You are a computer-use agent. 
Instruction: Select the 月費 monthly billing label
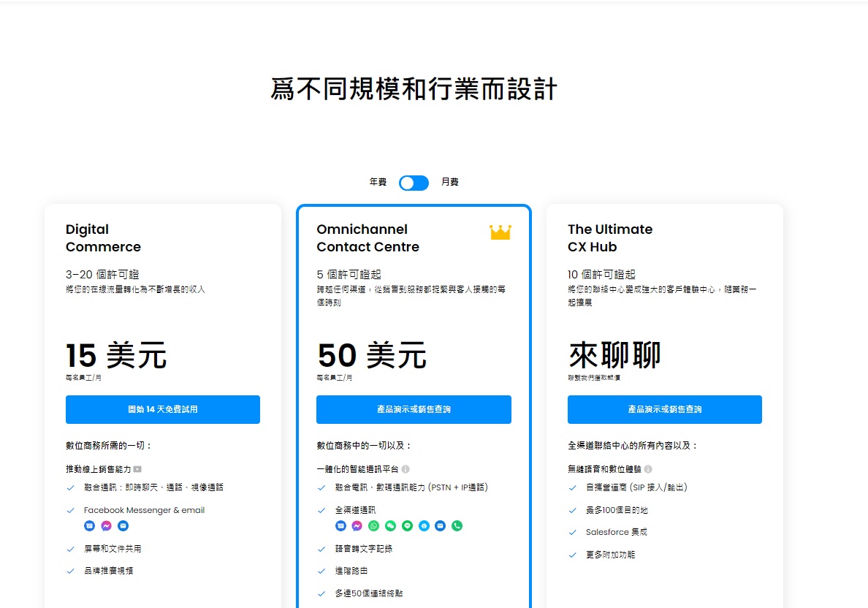pyautogui.click(x=450, y=183)
